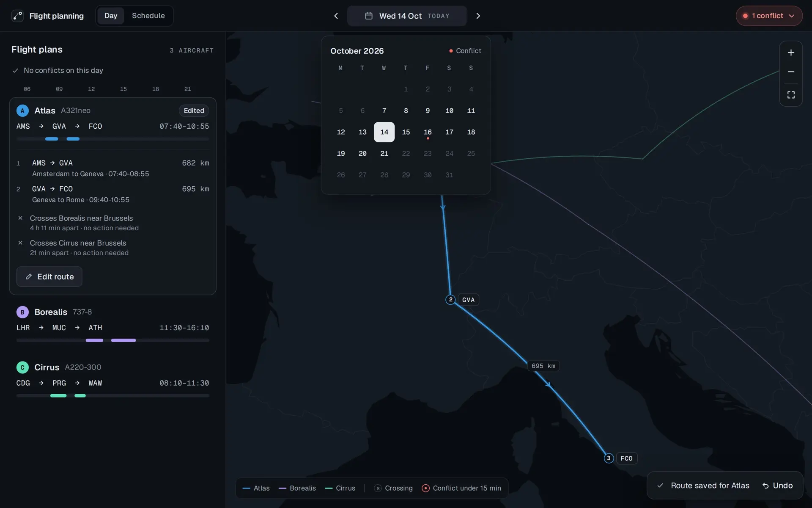812x508 pixels.
Task: Click Atlas first timeline segment bar
Action: (x=52, y=139)
